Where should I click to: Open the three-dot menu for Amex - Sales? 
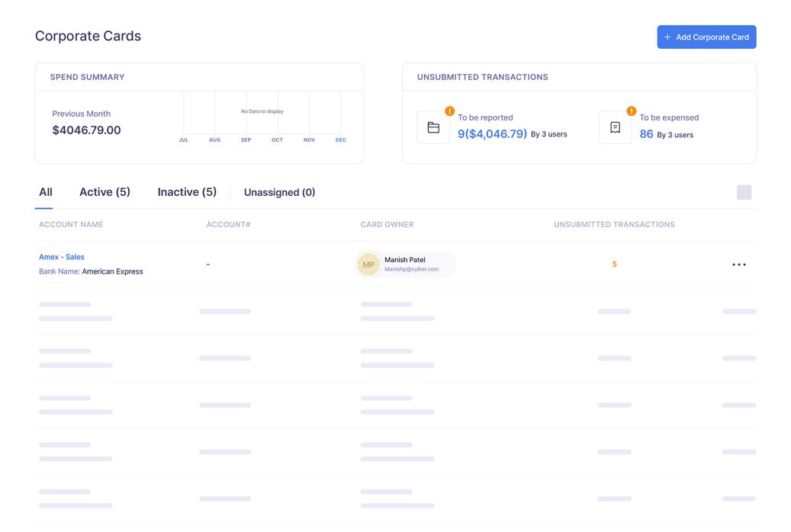[x=738, y=264]
